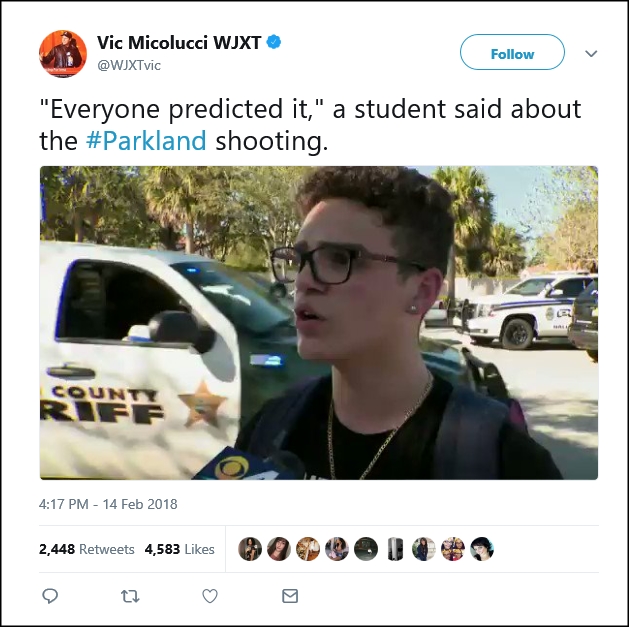Open the last liker avatar with dark hair
Image resolution: width=629 pixels, height=627 pixels.
coord(482,549)
